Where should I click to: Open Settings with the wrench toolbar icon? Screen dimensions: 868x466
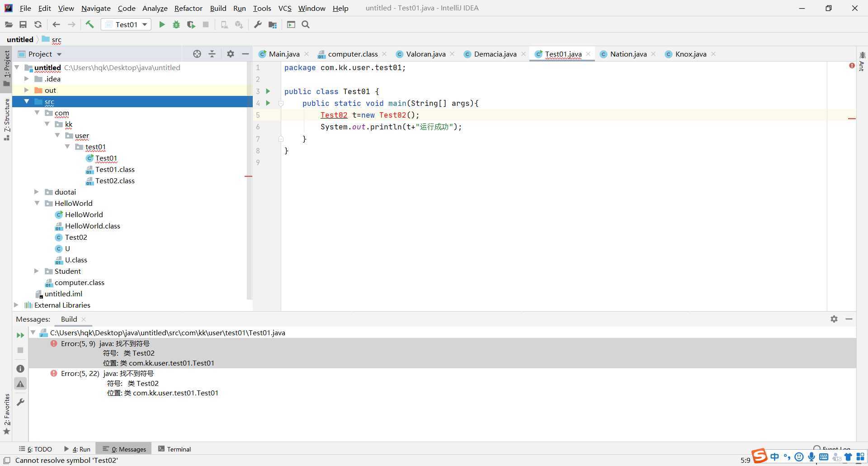258,24
